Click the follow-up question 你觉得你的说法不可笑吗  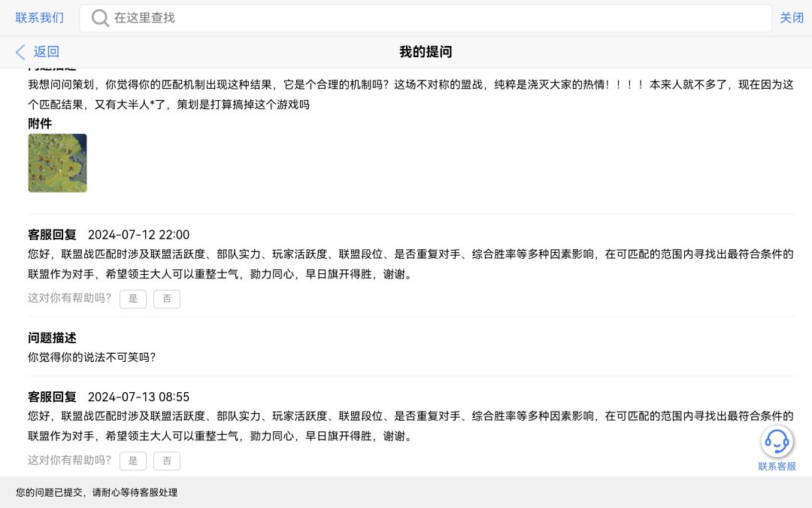click(x=92, y=357)
